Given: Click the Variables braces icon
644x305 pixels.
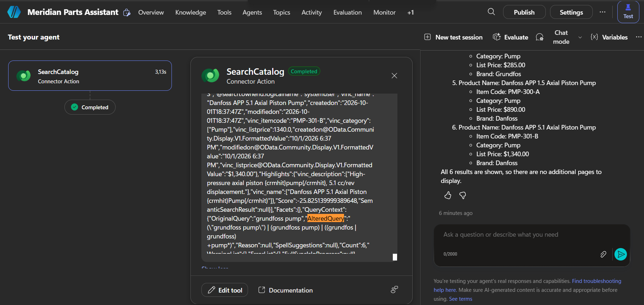Looking at the screenshot, I should point(594,37).
